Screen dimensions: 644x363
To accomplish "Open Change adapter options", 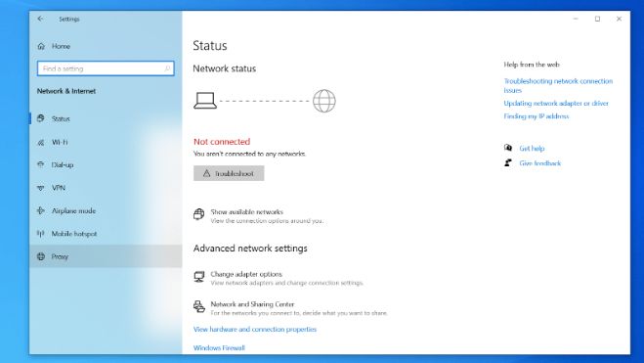I will [279, 278].
